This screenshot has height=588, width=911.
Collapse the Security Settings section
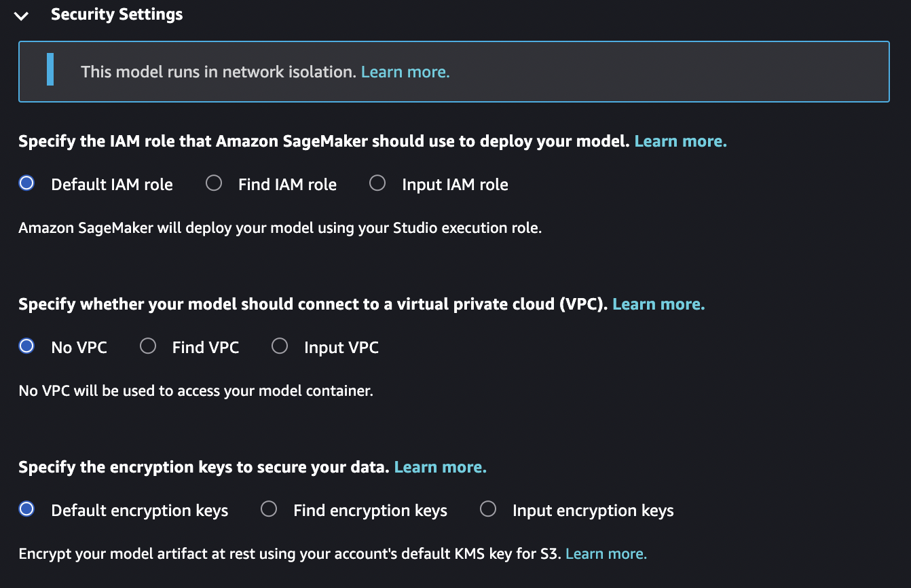pyautogui.click(x=21, y=15)
